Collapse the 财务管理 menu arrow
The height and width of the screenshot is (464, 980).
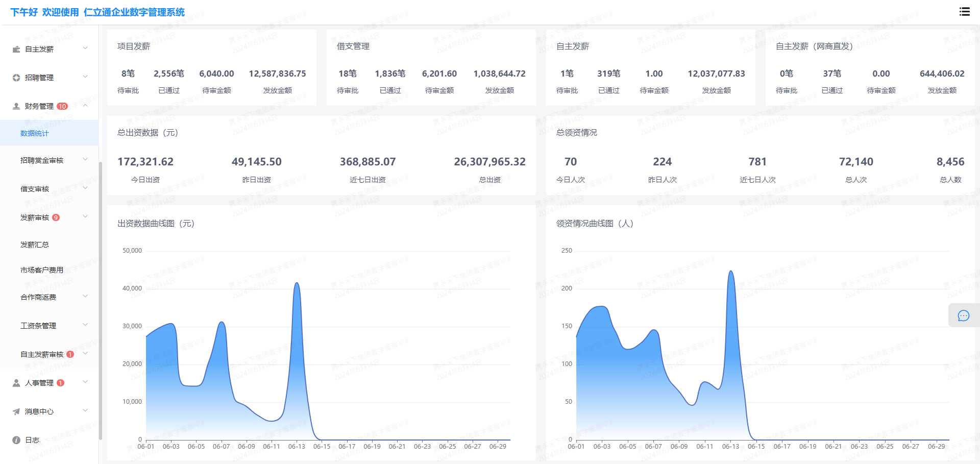[x=85, y=106]
